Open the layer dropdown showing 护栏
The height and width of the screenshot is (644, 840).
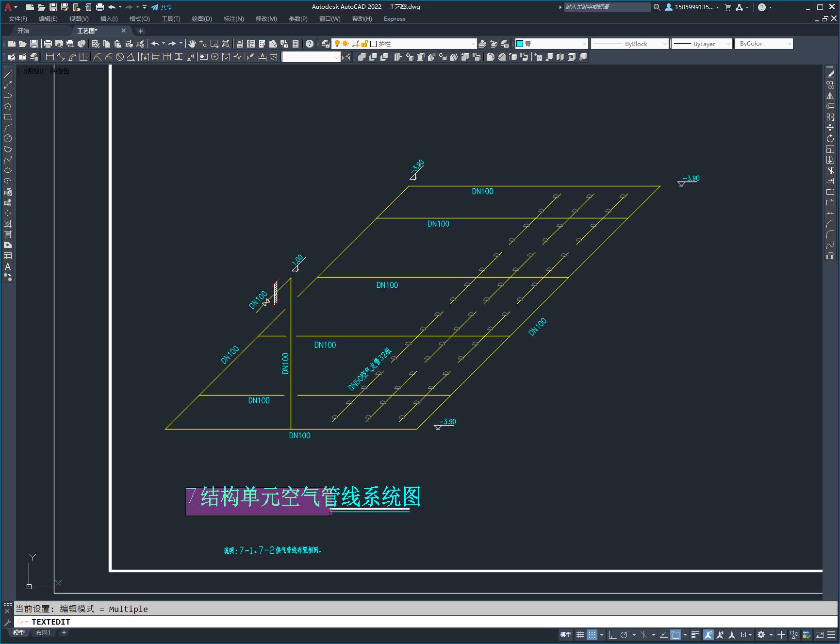[404, 44]
